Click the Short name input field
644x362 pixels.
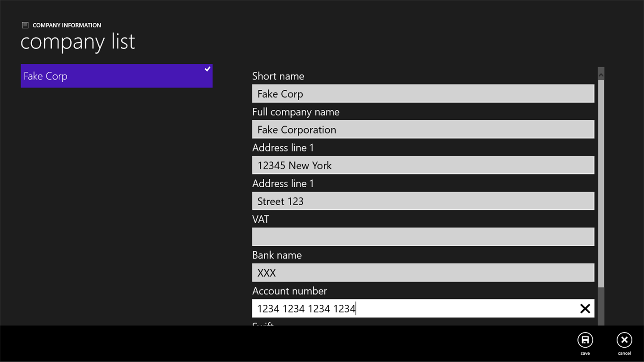tap(423, 93)
